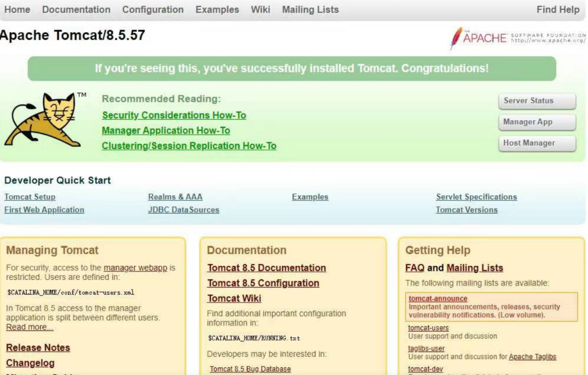Open the Host Manager button
588x375 pixels.
(537, 143)
